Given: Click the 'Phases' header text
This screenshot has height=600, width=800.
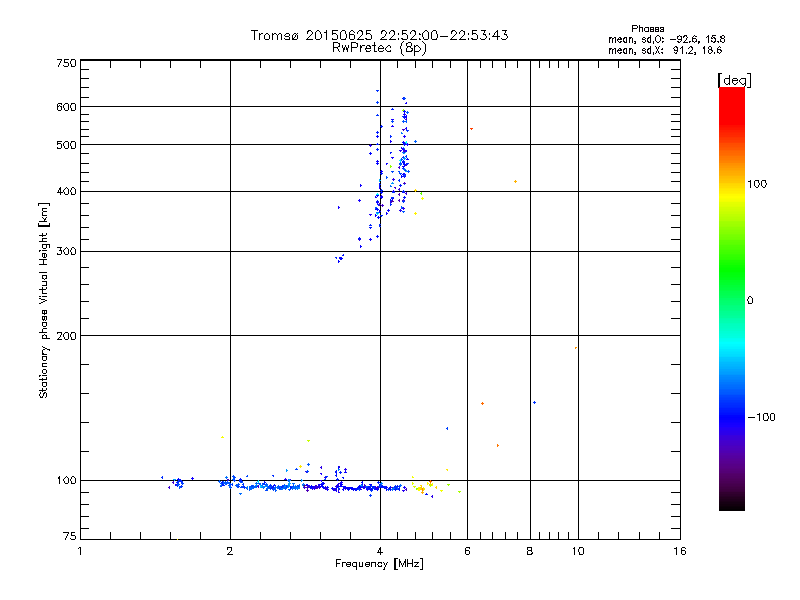Looking at the screenshot, I should pyautogui.click(x=647, y=29).
